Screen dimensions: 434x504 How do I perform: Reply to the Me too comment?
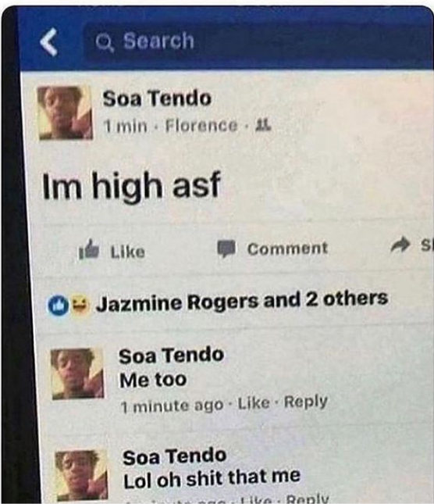tap(306, 402)
